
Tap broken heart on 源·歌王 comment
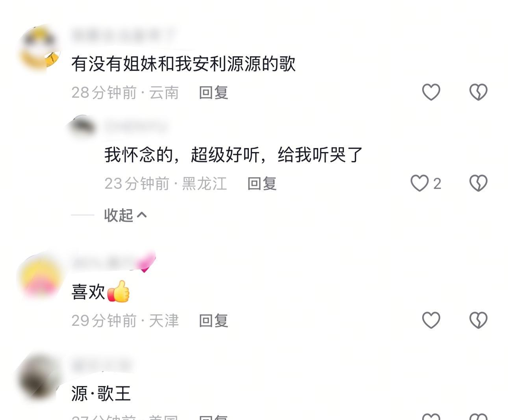[478, 416]
